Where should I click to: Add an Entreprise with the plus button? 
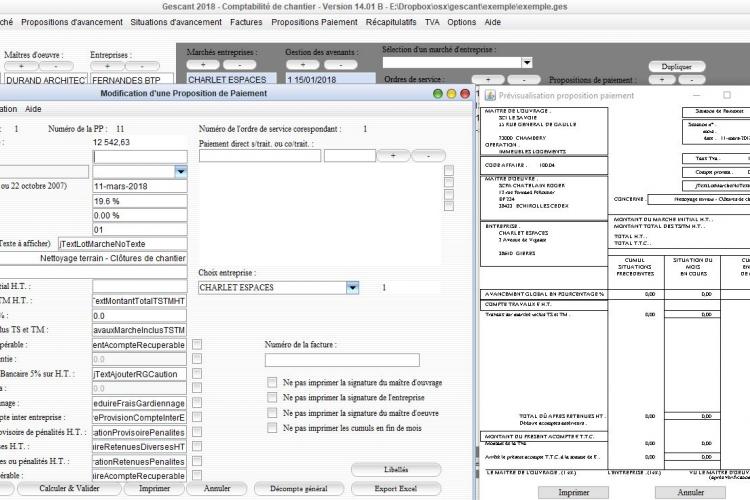pyautogui.click(x=107, y=66)
